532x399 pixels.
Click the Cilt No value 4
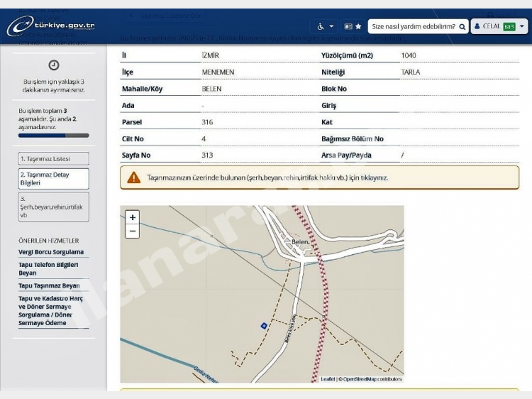(204, 138)
